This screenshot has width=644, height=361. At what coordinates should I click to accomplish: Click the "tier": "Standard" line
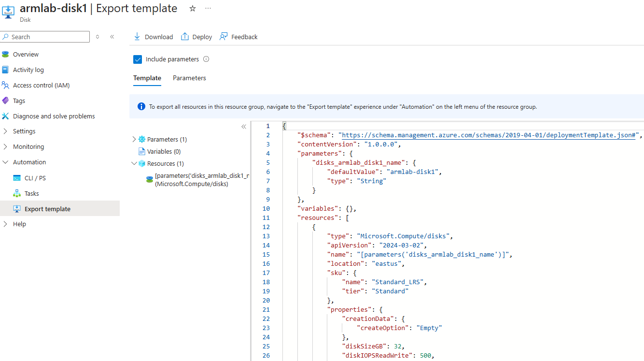376,291
